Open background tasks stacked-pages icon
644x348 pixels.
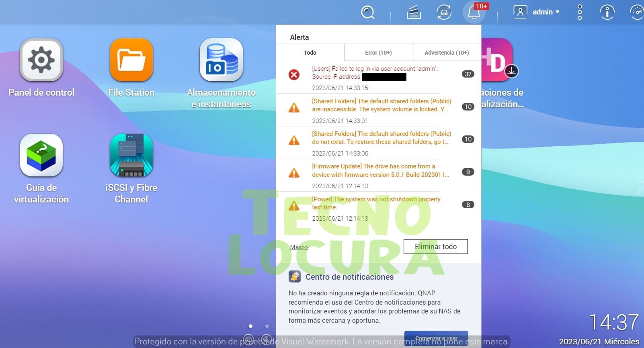click(x=414, y=12)
